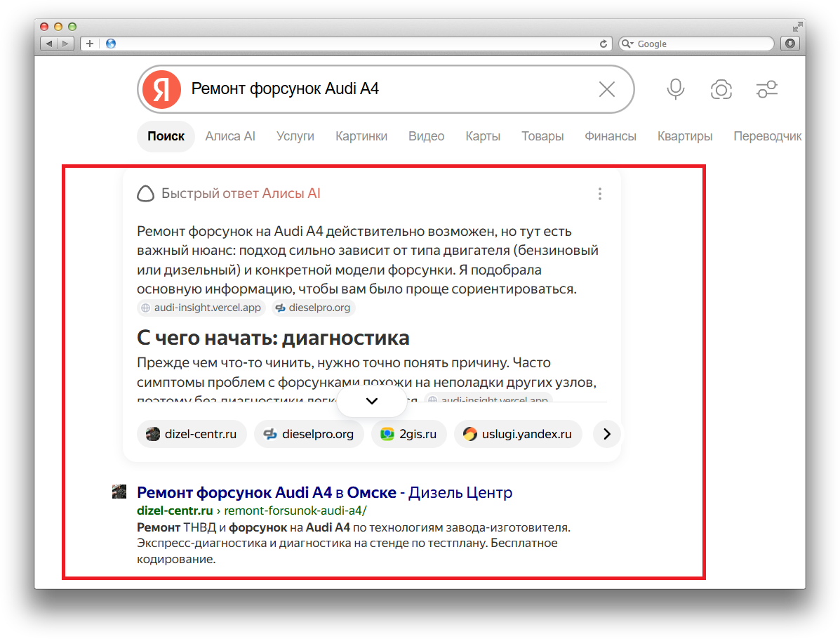Open the Картинки tab
Image resolution: width=840 pixels, height=639 pixels.
tap(361, 136)
